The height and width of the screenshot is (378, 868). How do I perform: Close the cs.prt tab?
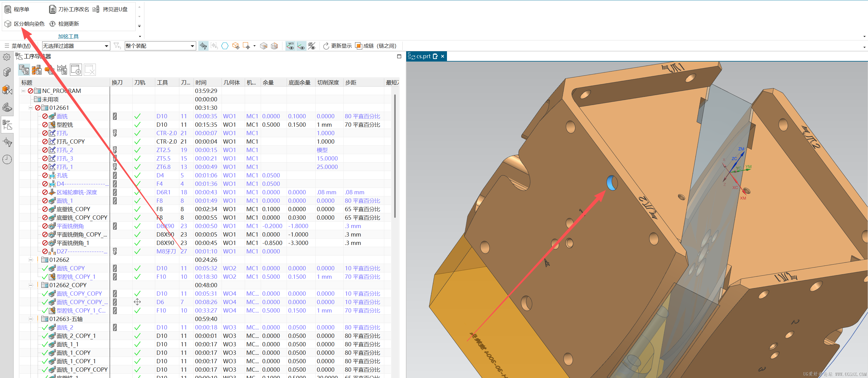(442, 56)
